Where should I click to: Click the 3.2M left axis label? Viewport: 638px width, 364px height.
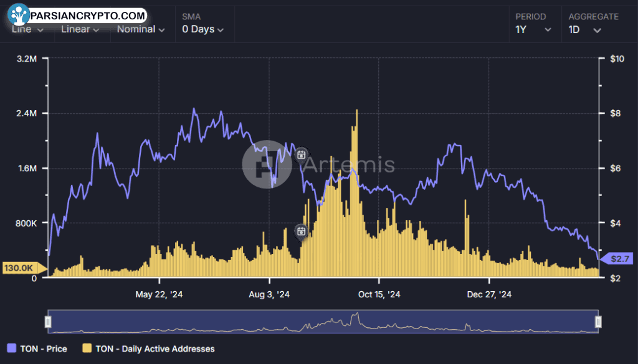coord(27,59)
